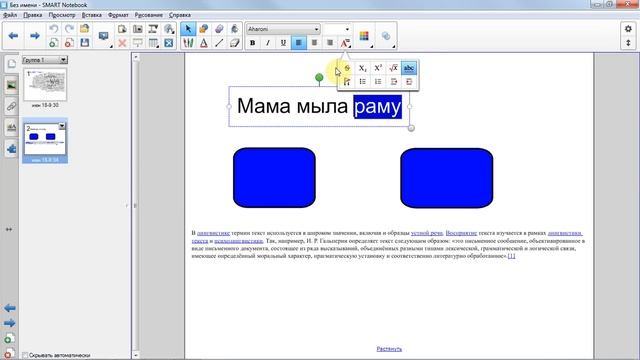Screen dimensions: 640x360
Task: Open the Формат menu
Action: 118,15
